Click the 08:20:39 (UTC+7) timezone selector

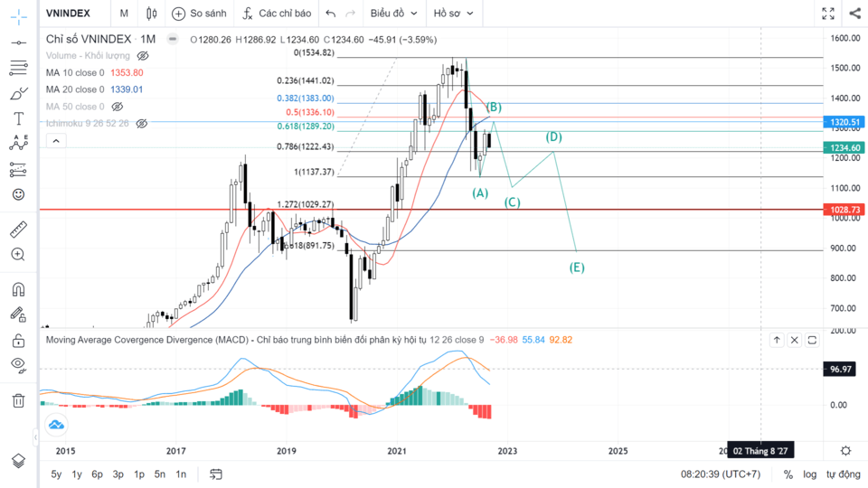click(x=721, y=474)
